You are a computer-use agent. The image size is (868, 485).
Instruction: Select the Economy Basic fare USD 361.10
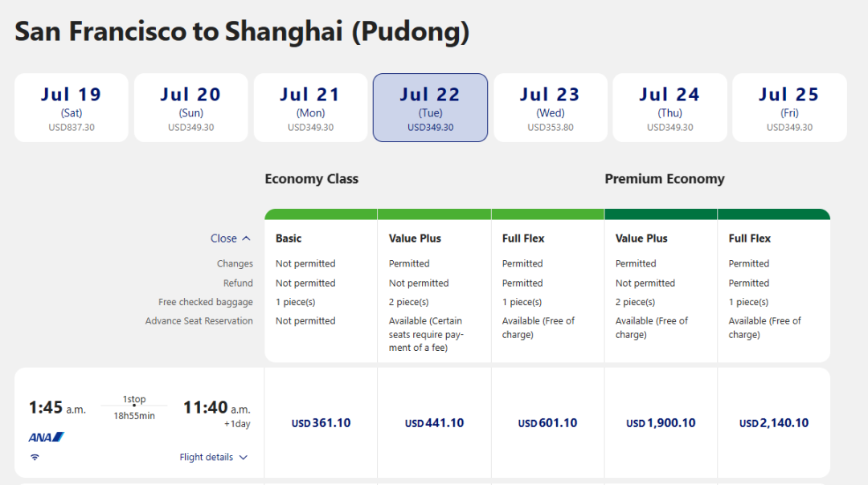(x=321, y=423)
